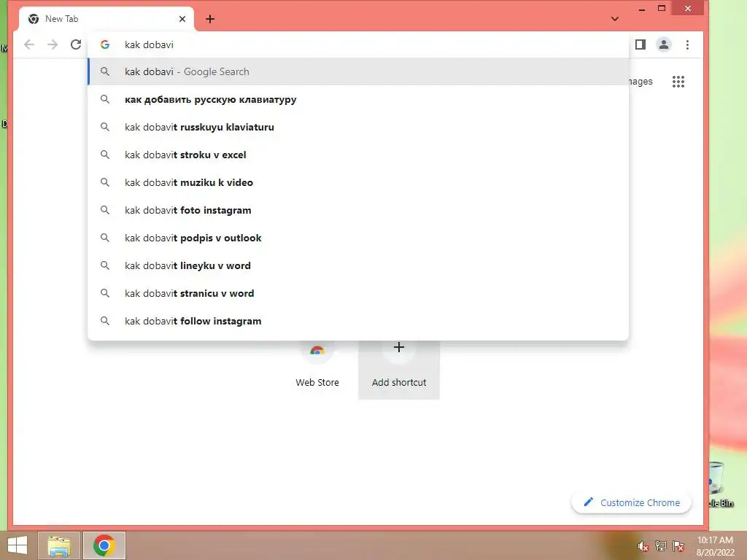This screenshot has height=560, width=747.
Task: Open the Windows Start button
Action: pos(18,545)
